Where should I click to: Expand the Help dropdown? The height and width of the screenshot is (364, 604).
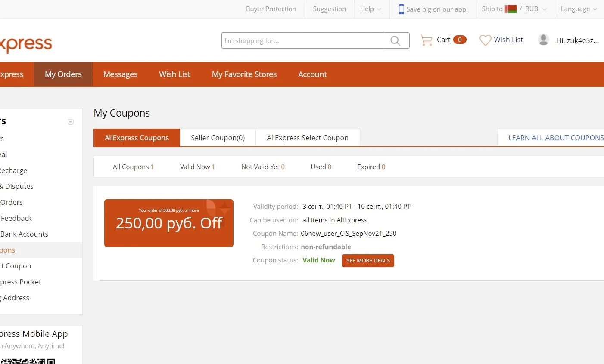pyautogui.click(x=370, y=9)
